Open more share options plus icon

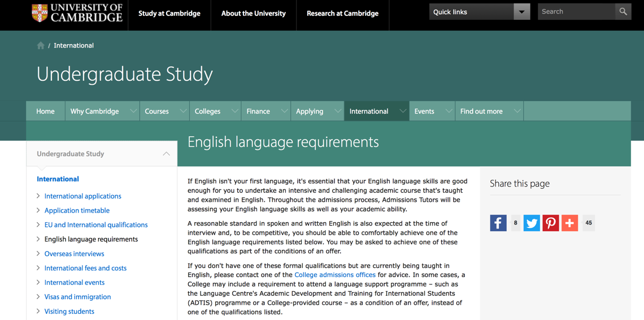[x=569, y=223]
